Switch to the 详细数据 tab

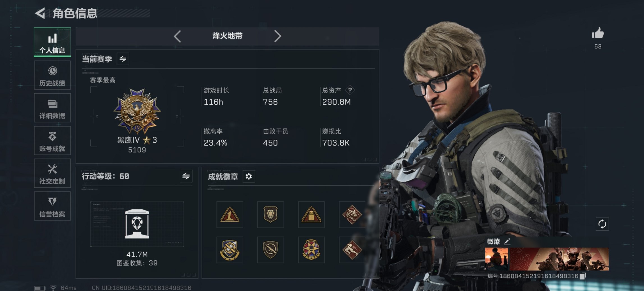[x=52, y=108]
